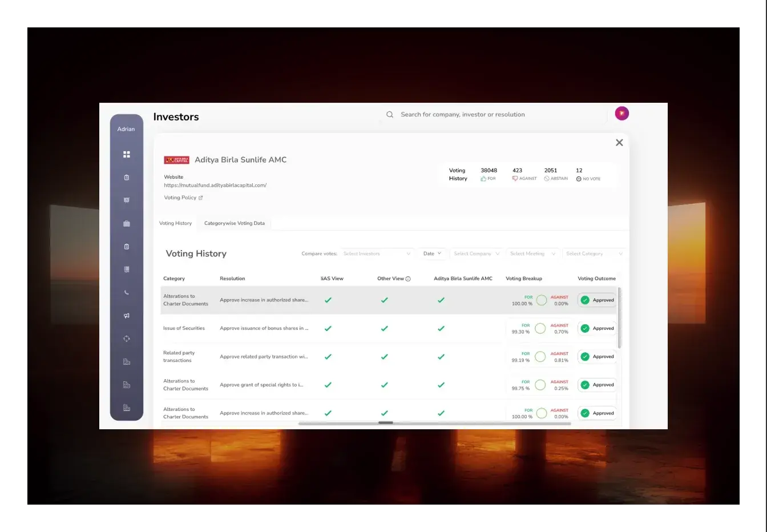Viewport: 767px width, 532px height.
Task: Click the 'Voting Outcome' column header
Action: tap(596, 279)
